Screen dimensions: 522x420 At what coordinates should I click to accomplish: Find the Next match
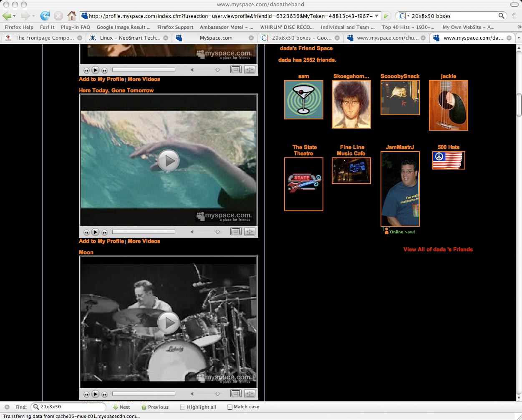(x=121, y=407)
